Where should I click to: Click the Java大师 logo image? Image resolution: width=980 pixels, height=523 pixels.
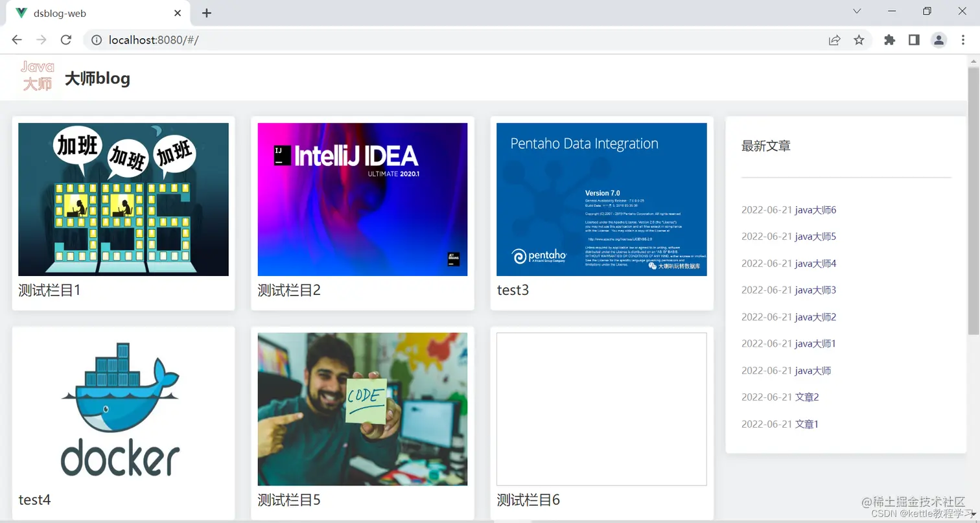pos(38,76)
